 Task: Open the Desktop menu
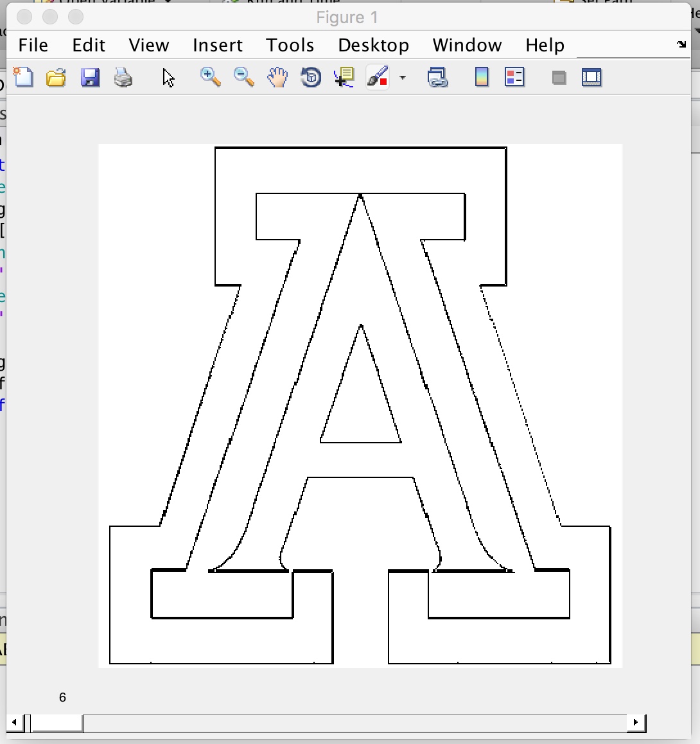coord(373,45)
